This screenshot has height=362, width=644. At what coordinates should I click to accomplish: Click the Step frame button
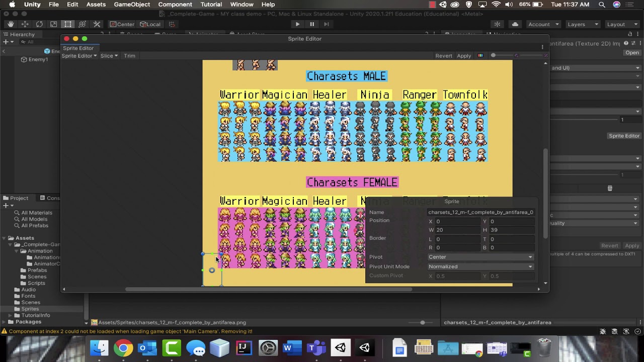pos(327,24)
